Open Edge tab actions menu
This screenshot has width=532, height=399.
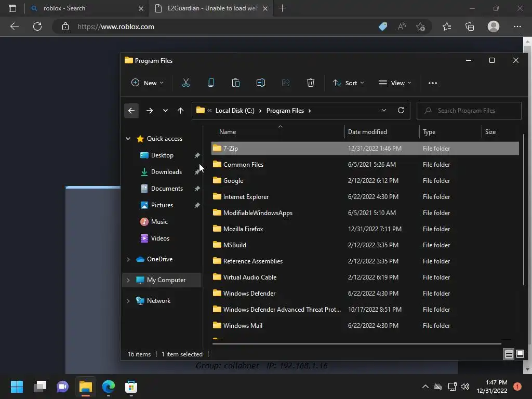12,8
